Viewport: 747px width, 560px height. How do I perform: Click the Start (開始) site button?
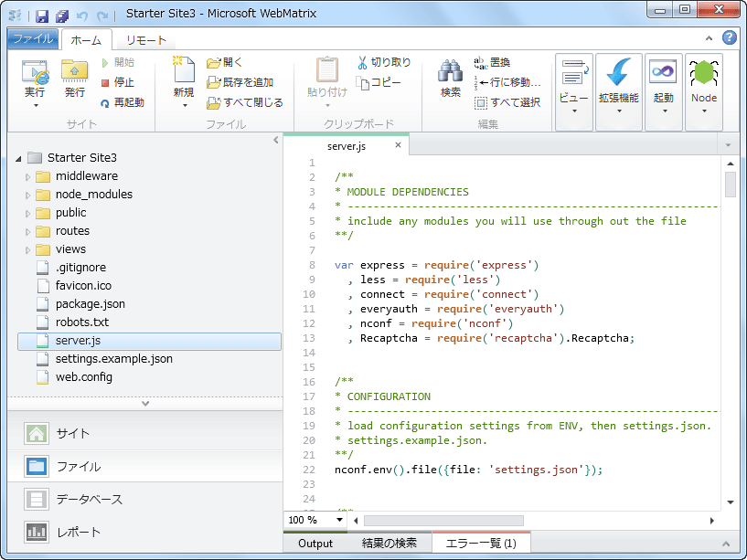coord(118,62)
